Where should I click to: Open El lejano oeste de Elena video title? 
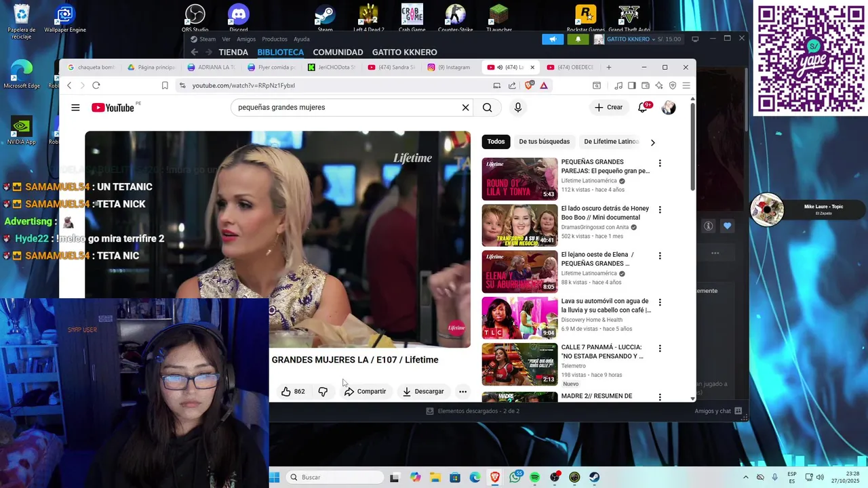pos(597,259)
